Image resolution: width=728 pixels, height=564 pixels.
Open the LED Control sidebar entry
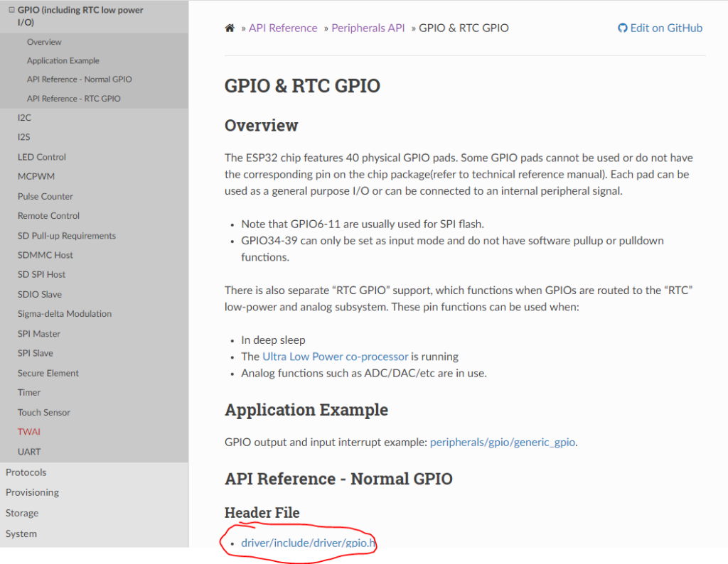point(42,157)
